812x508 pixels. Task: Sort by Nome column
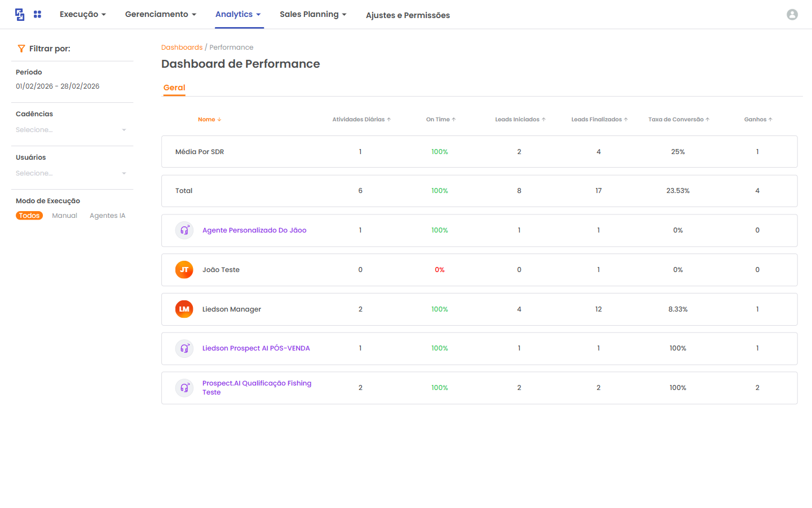pos(210,120)
